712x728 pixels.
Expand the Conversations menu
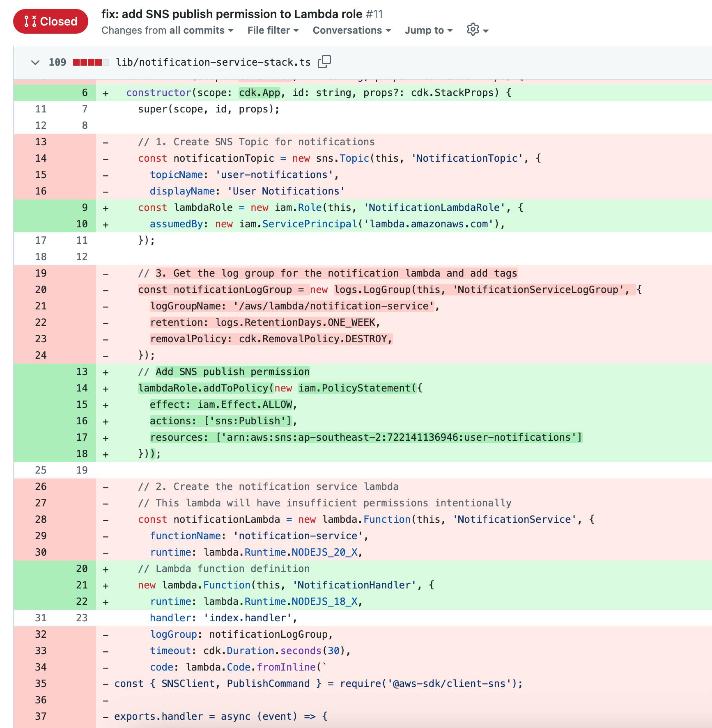coord(352,30)
